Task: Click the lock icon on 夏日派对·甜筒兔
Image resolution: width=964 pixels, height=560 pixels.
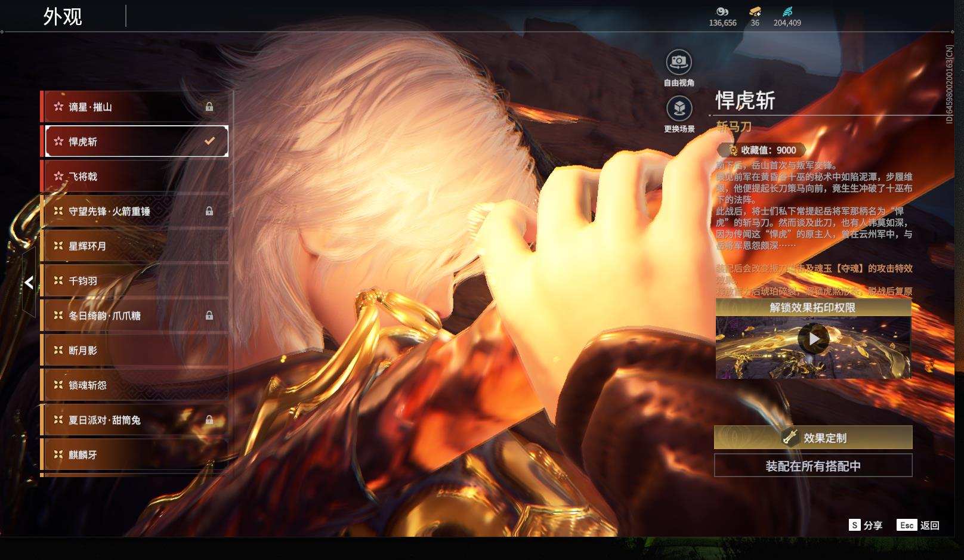Action: pyautogui.click(x=209, y=420)
